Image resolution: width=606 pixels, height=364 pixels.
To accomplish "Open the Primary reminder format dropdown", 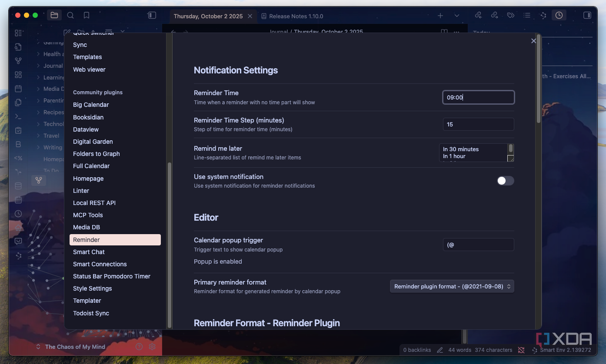I will pyautogui.click(x=452, y=287).
